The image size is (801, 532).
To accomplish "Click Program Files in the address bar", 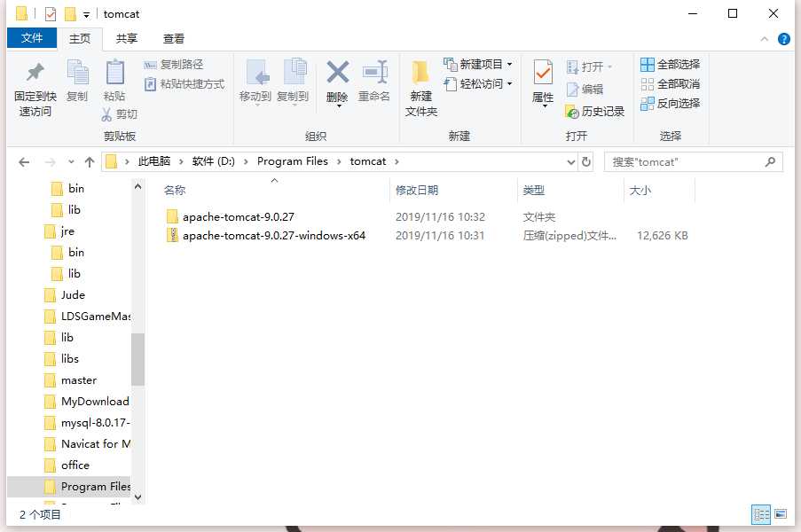I will tap(292, 161).
